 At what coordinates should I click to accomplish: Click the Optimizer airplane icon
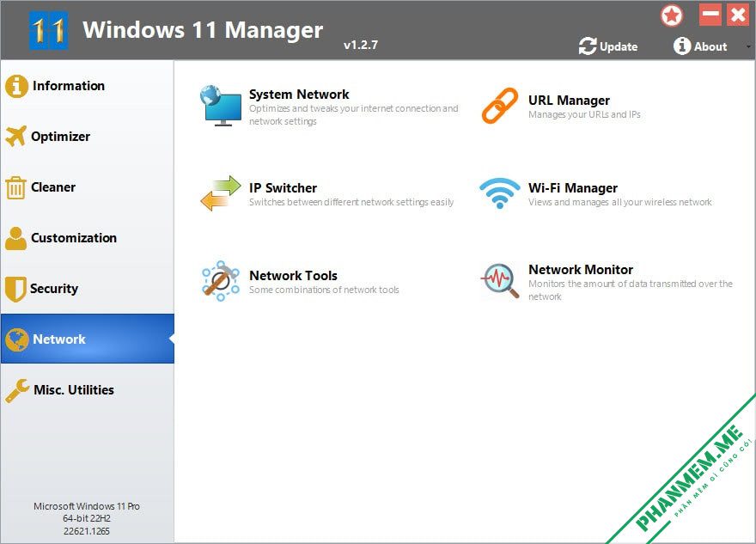coord(16,137)
